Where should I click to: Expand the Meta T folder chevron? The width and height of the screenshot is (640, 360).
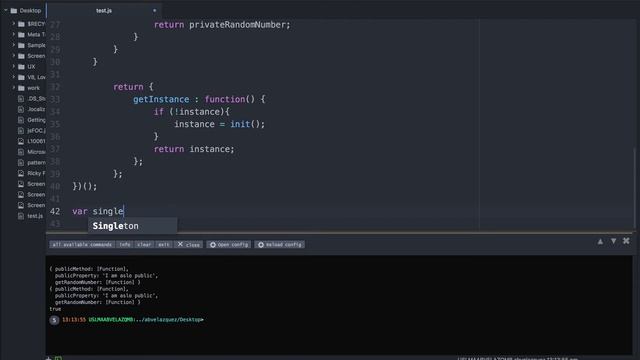pyautogui.click(x=13, y=34)
